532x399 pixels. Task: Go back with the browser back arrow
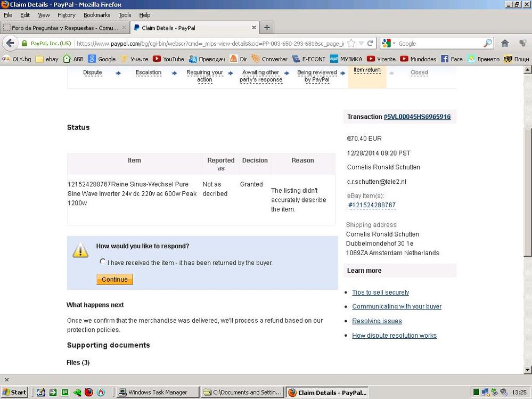click(x=10, y=44)
